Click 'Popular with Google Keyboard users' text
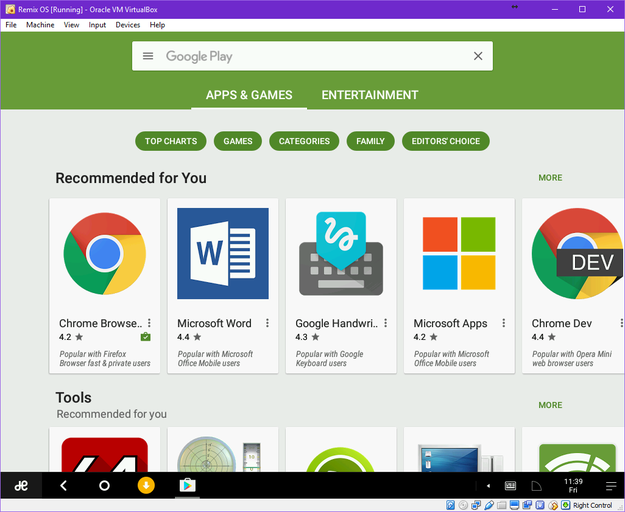 [329, 359]
